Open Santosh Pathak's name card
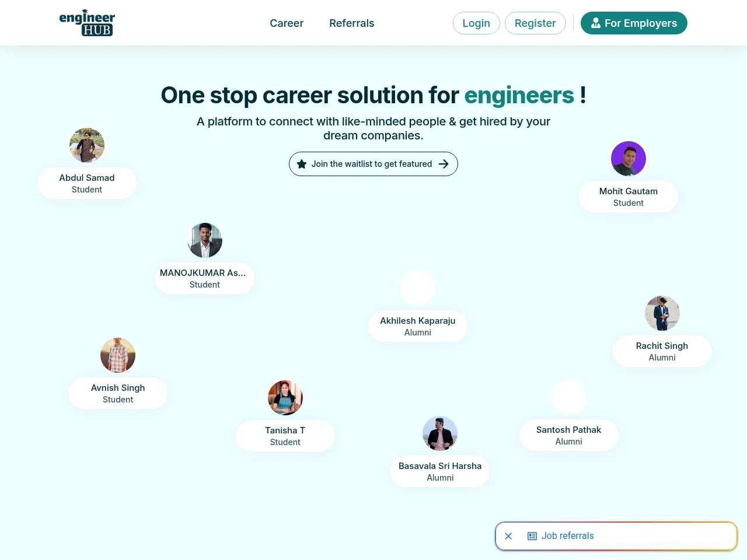This screenshot has width=747, height=560. click(569, 435)
